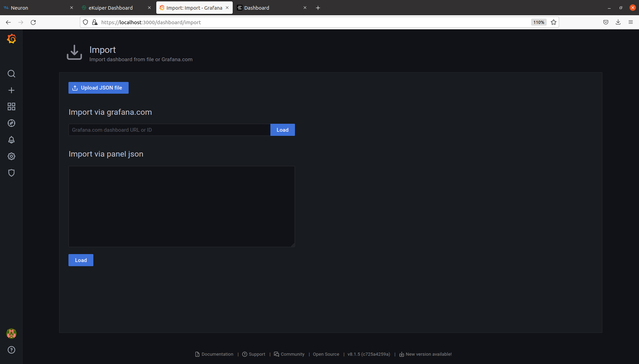Image resolution: width=639 pixels, height=364 pixels.
Task: Switch to the Dashboard tab
Action: (272, 8)
